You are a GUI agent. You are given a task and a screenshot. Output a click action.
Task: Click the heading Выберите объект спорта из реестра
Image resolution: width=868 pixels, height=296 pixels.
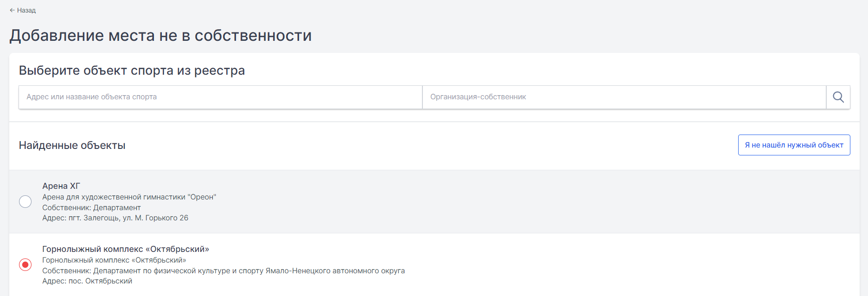point(132,71)
